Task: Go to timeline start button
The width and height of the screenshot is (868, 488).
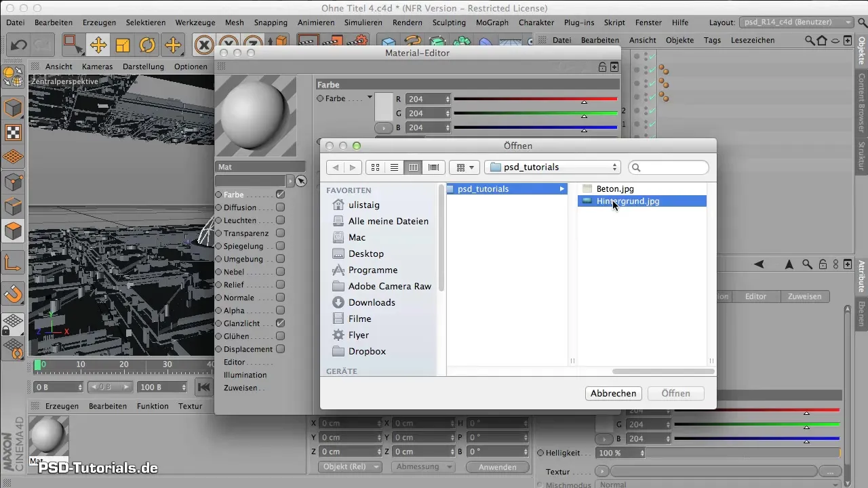Action: click(x=203, y=387)
